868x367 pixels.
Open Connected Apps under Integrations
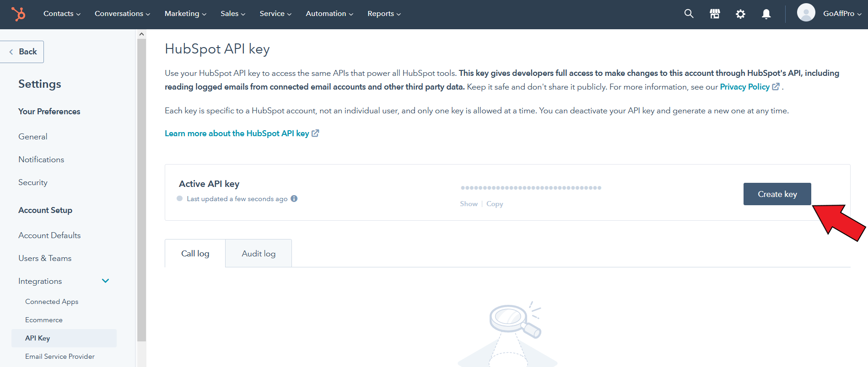[52, 302]
